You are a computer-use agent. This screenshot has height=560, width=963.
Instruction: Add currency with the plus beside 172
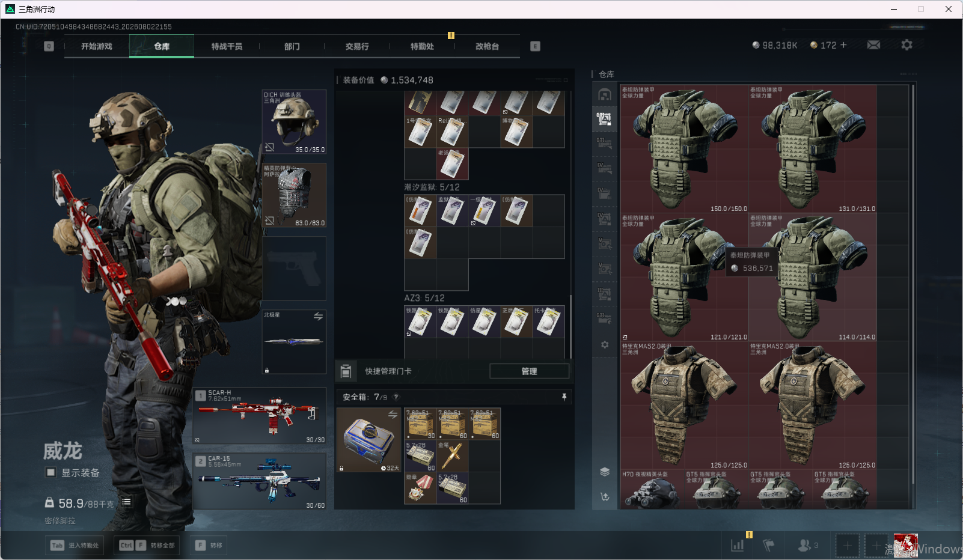[x=843, y=45]
